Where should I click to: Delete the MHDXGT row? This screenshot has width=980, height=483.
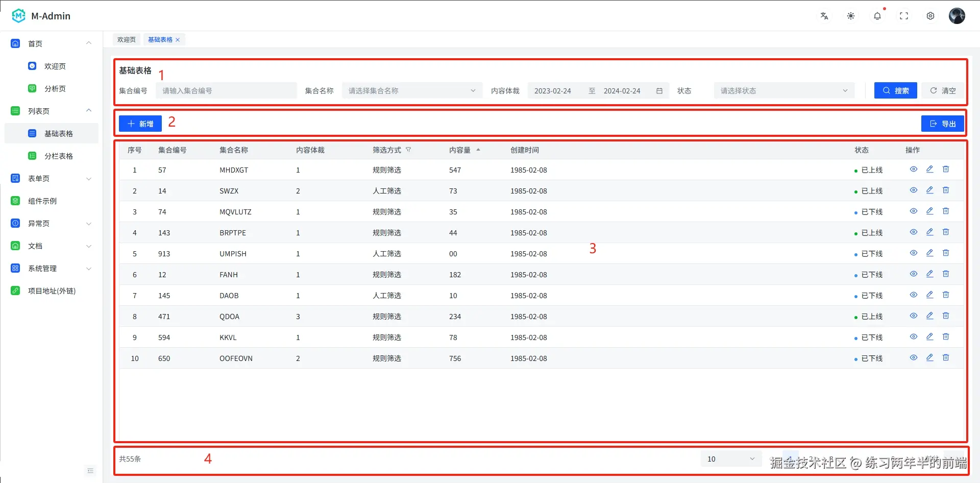[946, 169]
